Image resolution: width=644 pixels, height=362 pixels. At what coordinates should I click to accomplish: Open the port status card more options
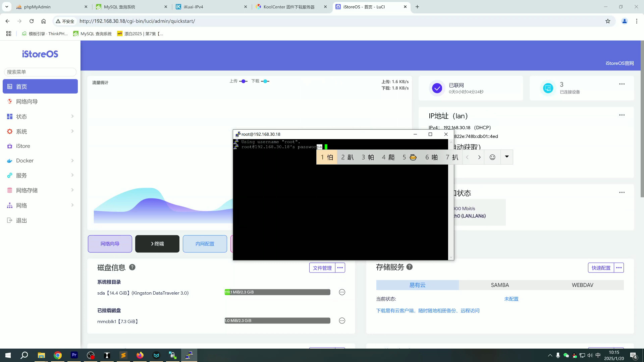coord(622,192)
